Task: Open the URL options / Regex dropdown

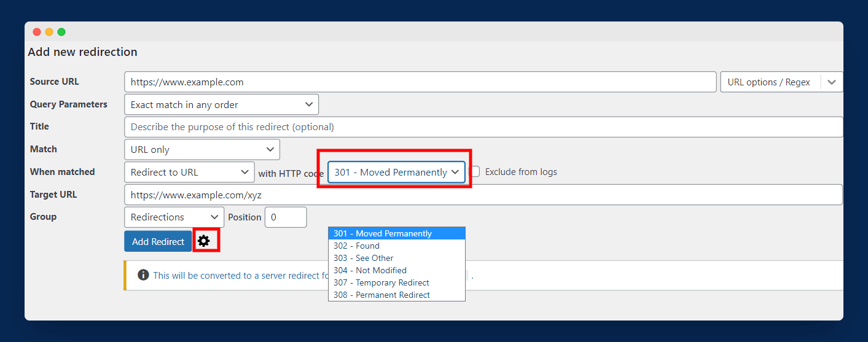Action: (x=781, y=82)
